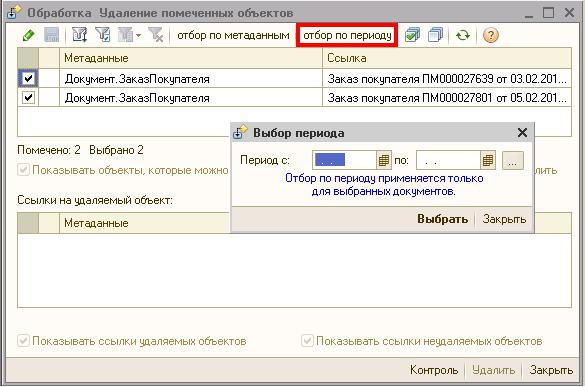Click the green refresh arrows icon
The height and width of the screenshot is (387, 585).
pos(463,35)
